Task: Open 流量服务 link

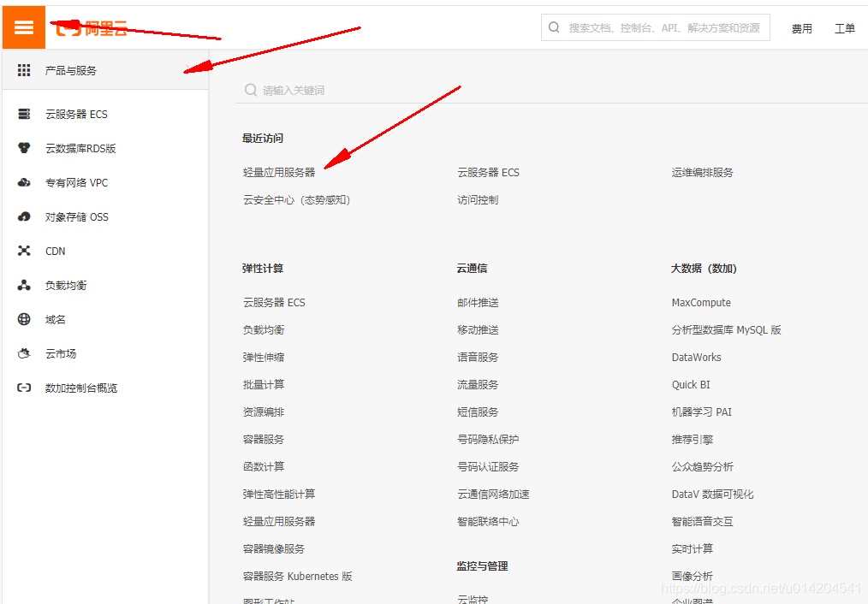Action: 478,384
